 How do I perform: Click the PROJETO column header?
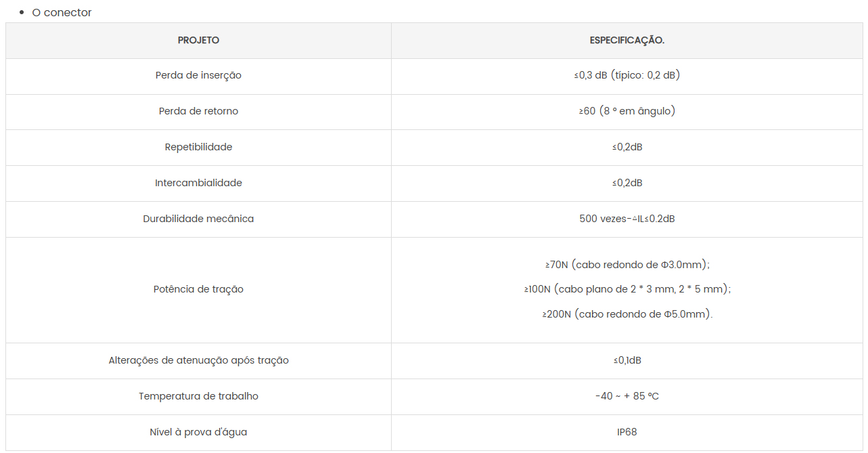tap(198, 41)
